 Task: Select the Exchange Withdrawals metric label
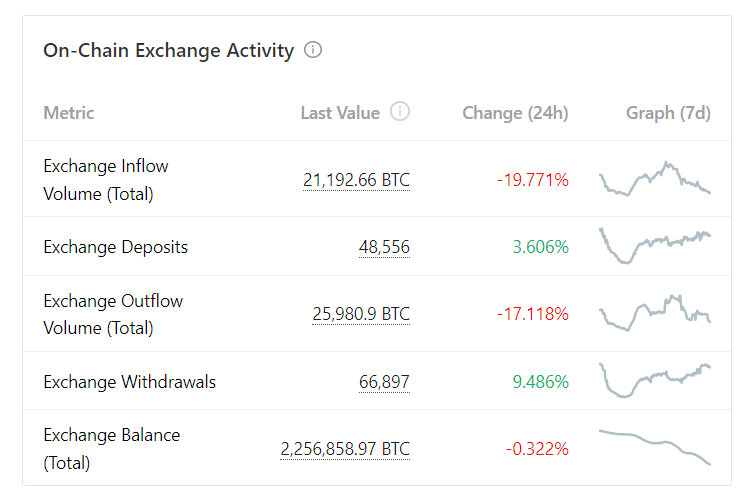(x=130, y=382)
